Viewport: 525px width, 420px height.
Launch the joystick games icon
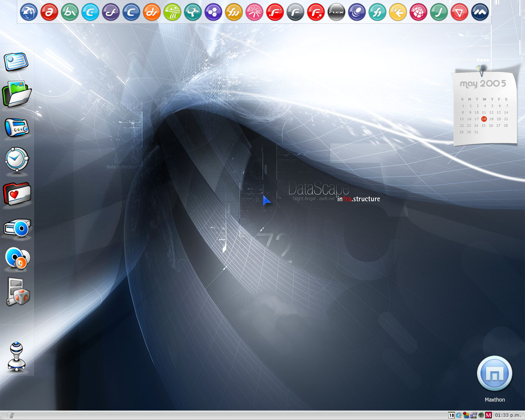(17, 356)
